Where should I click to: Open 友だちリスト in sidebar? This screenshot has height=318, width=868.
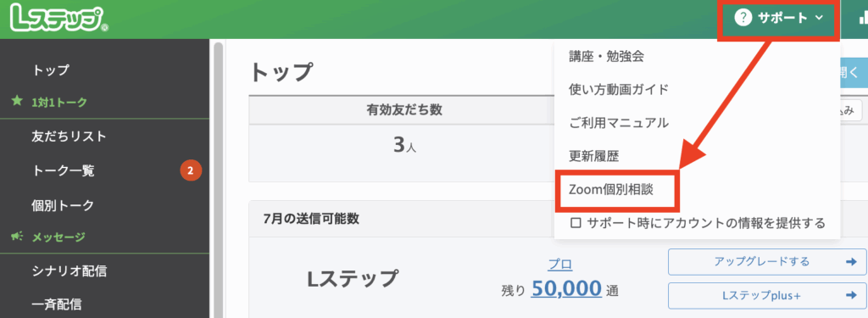(x=70, y=137)
